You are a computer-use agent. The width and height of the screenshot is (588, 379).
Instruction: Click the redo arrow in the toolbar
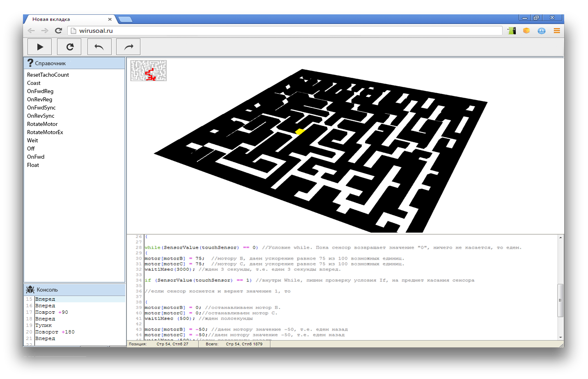tap(129, 47)
